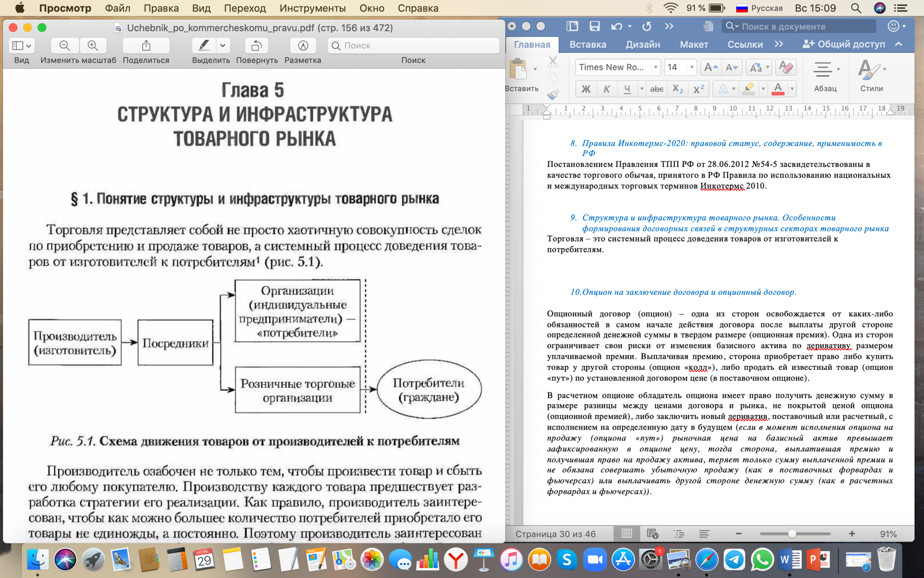Open the Share (Поделиться) button in Preview
924x578 pixels.
pos(146,46)
